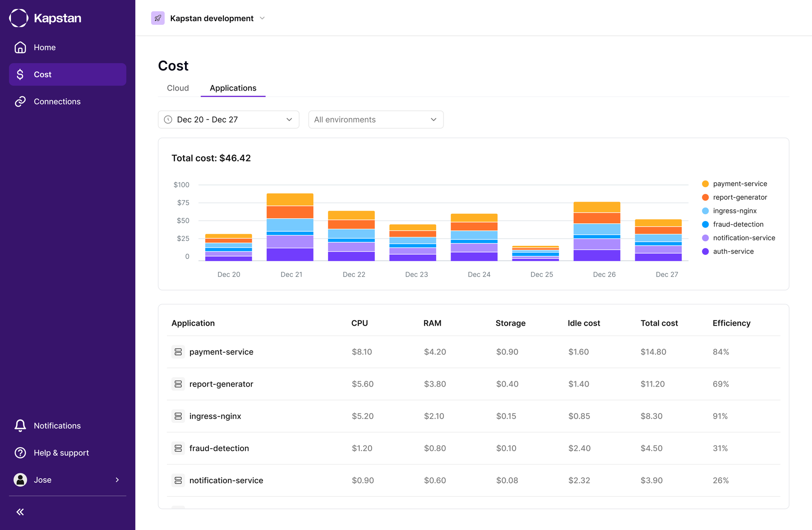
Task: Click the Notifications bell icon
Action: (20, 426)
